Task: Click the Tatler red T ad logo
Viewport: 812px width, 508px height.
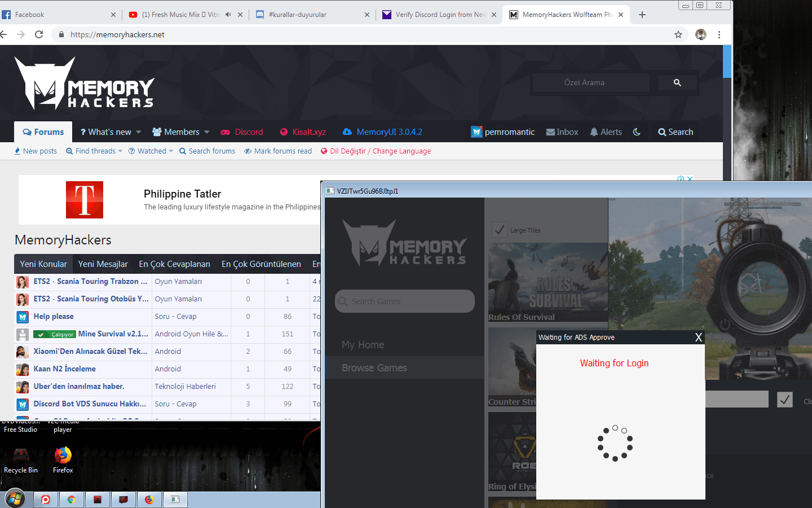Action: (85, 200)
